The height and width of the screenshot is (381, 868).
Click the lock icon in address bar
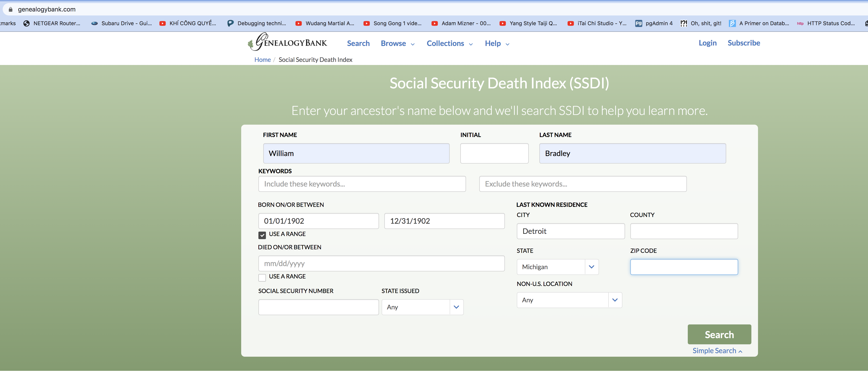point(10,10)
